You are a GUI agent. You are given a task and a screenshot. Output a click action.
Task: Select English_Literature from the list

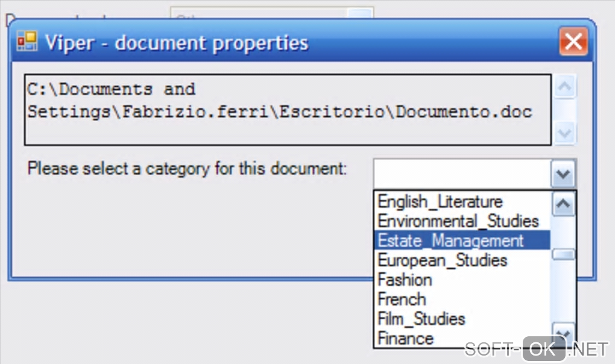click(440, 201)
